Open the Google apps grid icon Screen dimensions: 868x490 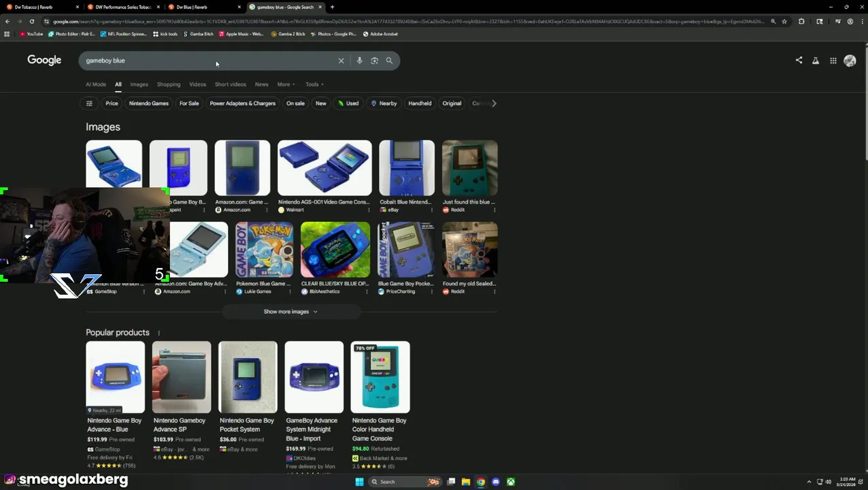pyautogui.click(x=833, y=61)
